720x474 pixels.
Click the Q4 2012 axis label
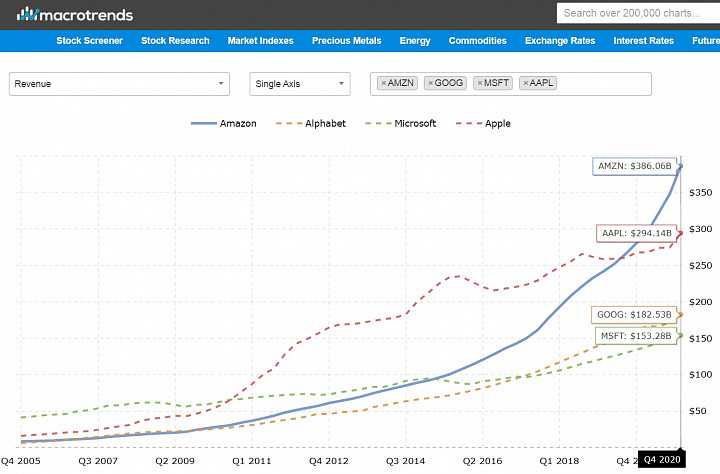(x=328, y=461)
